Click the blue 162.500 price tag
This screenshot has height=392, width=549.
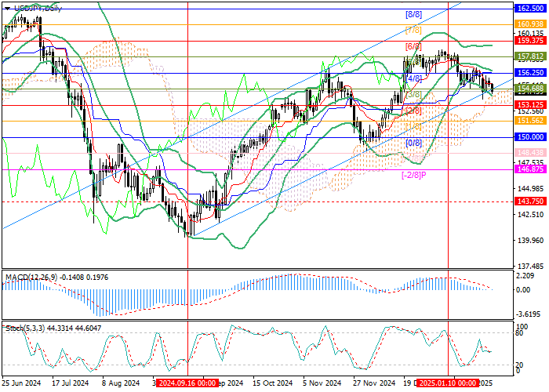point(529,7)
